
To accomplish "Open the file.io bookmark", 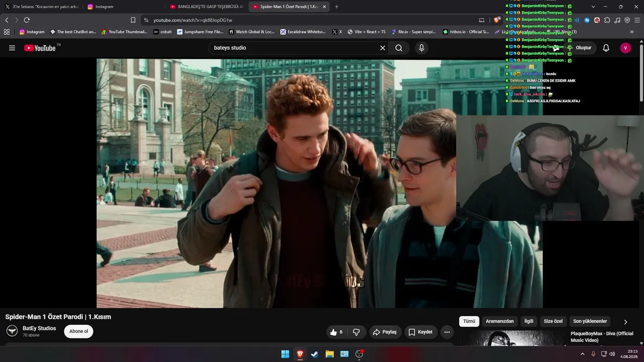I will pos(413,32).
